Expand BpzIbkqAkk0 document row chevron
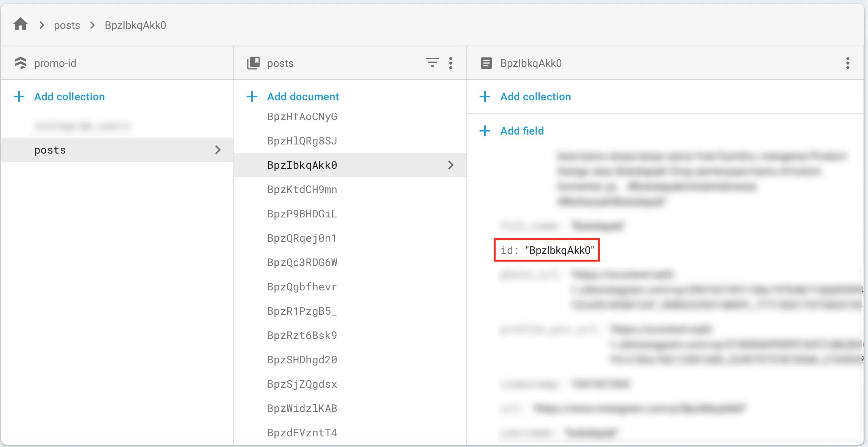 tap(451, 165)
